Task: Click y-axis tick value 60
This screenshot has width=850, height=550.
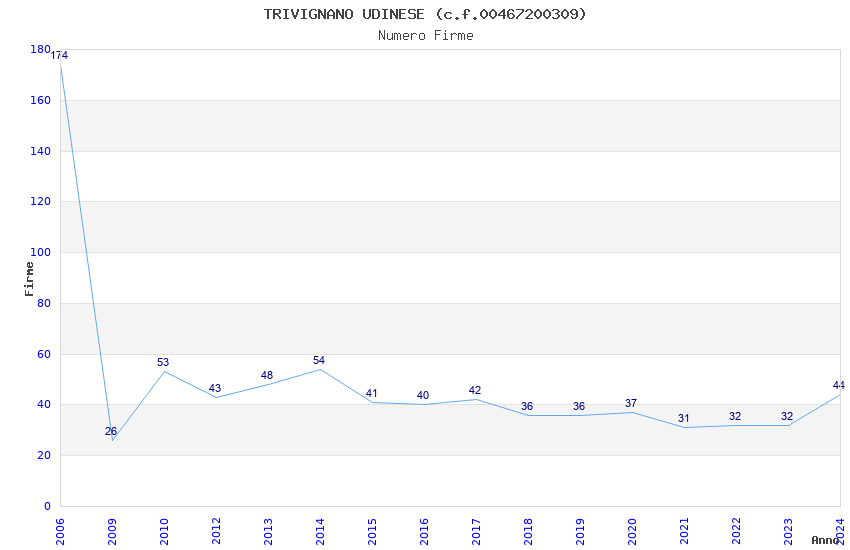Action: point(44,354)
